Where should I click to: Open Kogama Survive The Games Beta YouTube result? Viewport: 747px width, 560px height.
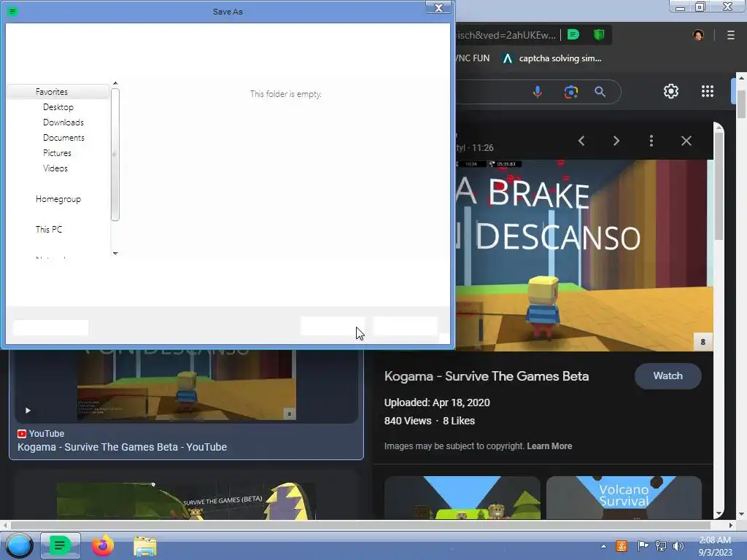[122, 447]
